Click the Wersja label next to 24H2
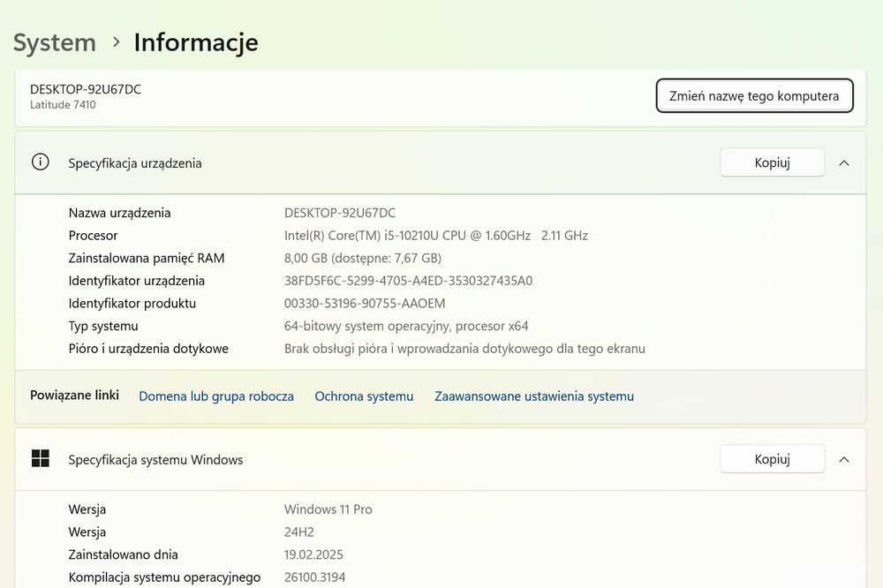The width and height of the screenshot is (883, 588). (x=87, y=531)
